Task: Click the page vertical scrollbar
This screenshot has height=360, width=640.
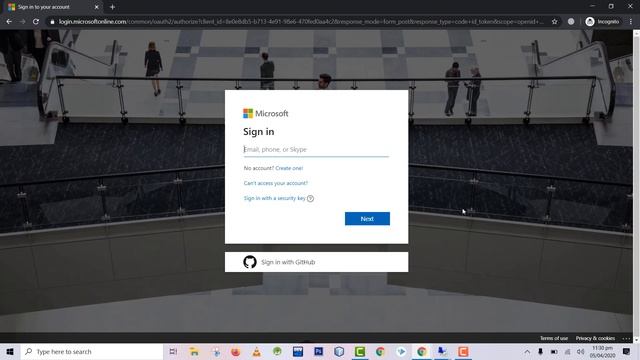Action: [636, 186]
